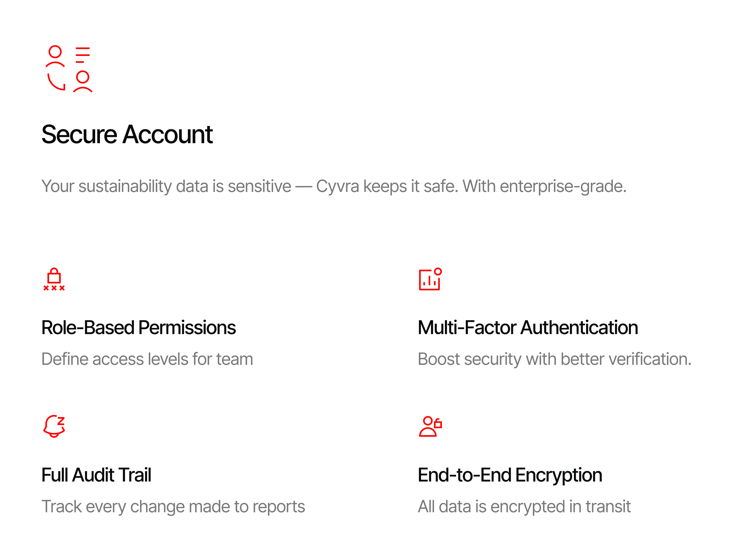Click the lower-right person figure in top icon

tap(83, 82)
